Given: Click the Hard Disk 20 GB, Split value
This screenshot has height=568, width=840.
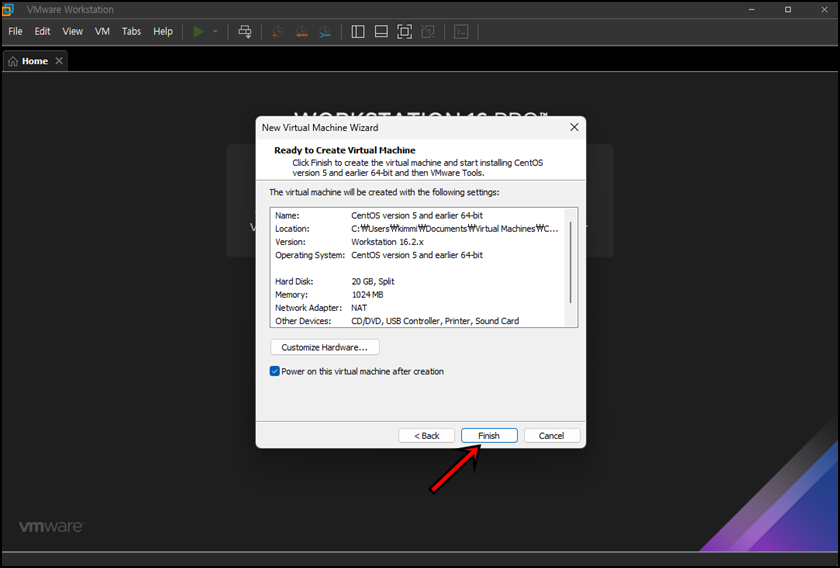Looking at the screenshot, I should 373,281.
